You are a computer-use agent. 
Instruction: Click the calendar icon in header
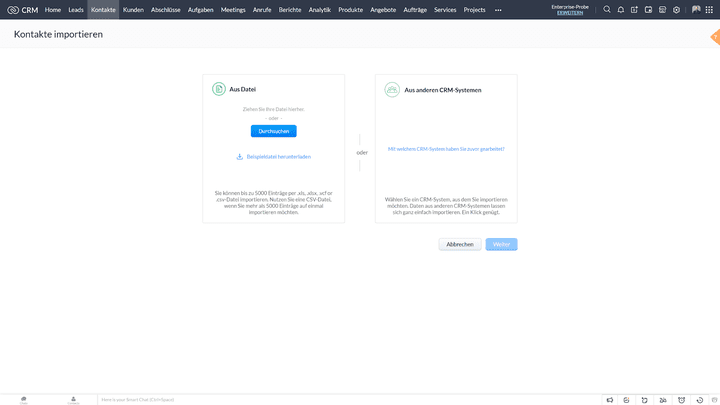click(x=648, y=9)
